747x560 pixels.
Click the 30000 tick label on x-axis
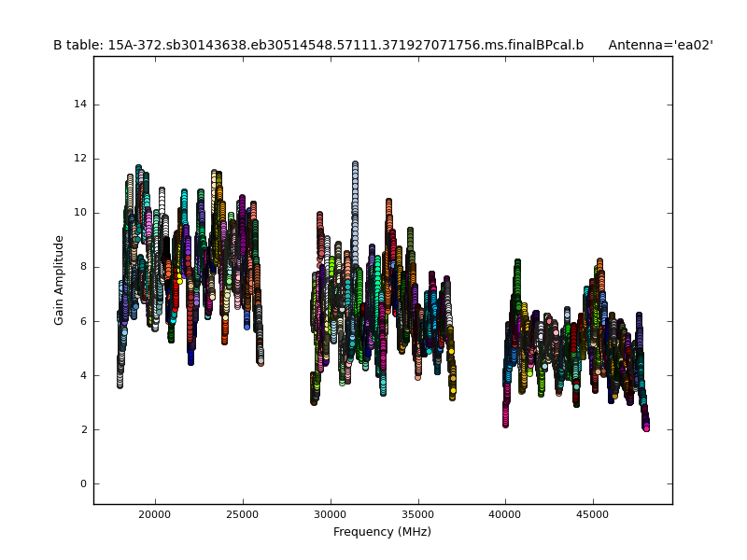point(330,513)
